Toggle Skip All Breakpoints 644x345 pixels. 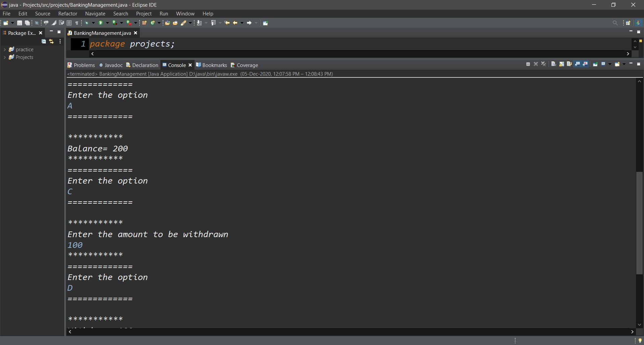tap(37, 23)
